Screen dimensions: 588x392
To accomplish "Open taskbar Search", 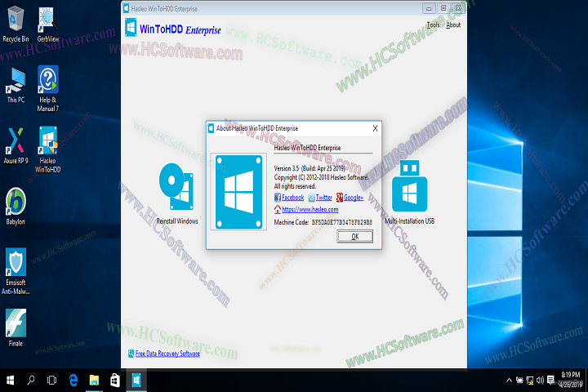I will tap(31, 381).
